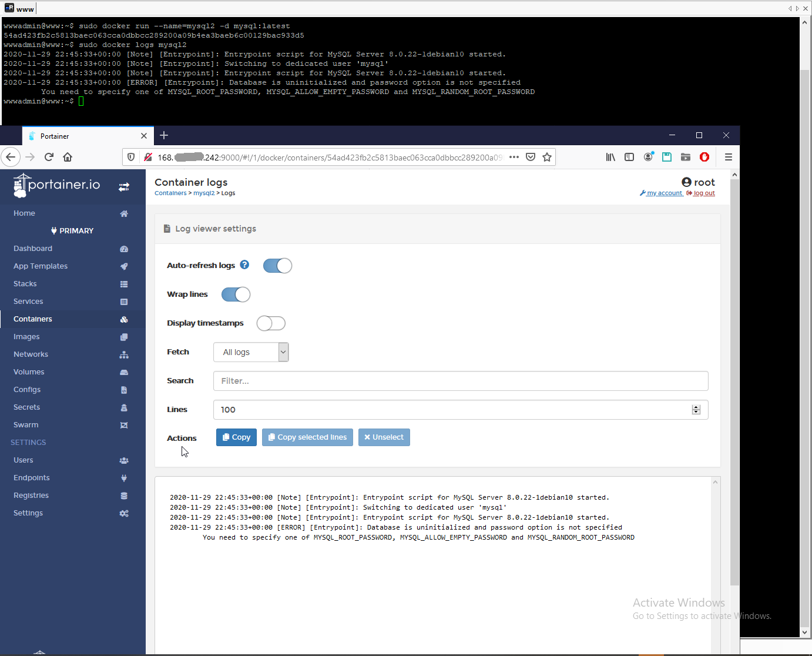Image resolution: width=812 pixels, height=656 pixels.
Task: Click the Registries database icon
Action: [x=124, y=496]
